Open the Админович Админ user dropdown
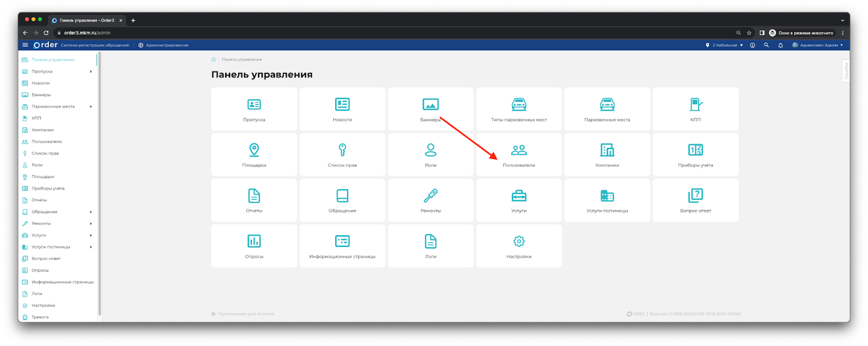 [x=818, y=45]
